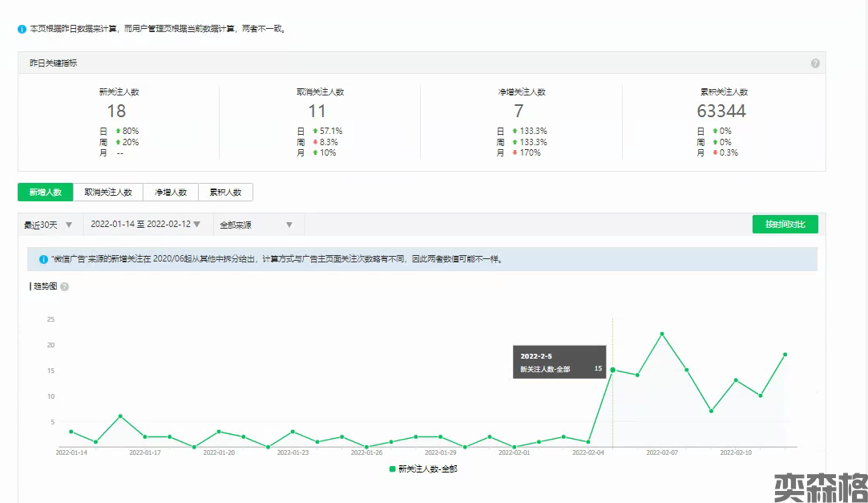Click the red down arrow beside 取消关注人数 8.3%

pos(315,142)
